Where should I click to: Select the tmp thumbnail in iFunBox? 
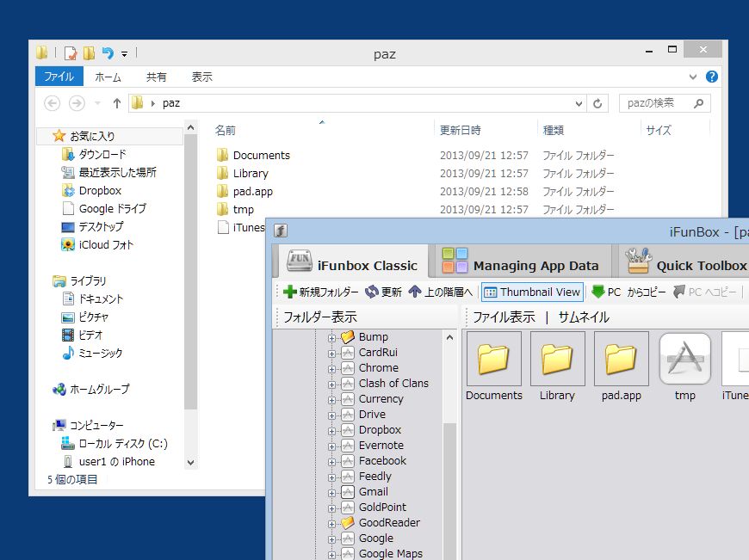(684, 366)
